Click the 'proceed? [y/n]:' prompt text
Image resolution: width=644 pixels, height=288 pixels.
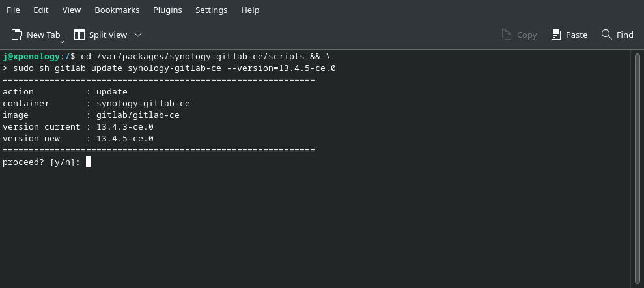42,162
